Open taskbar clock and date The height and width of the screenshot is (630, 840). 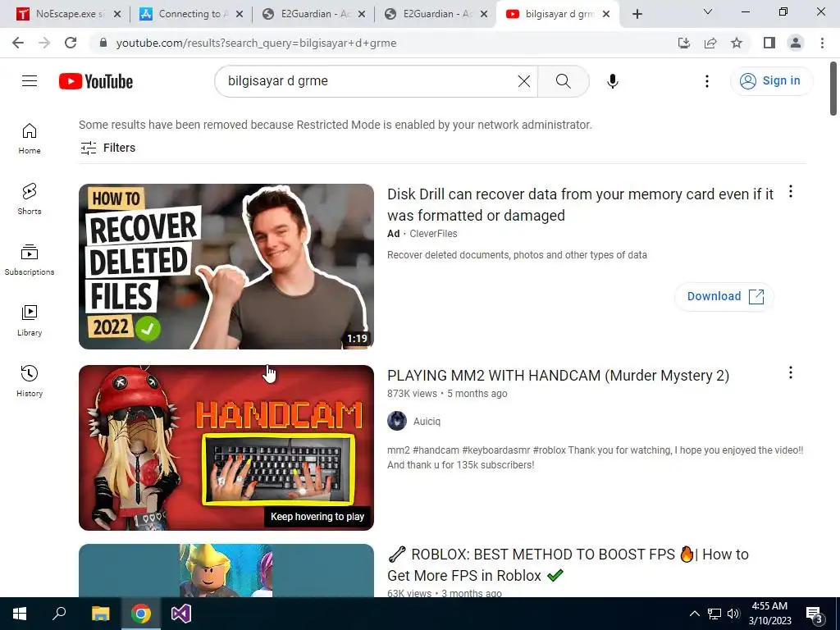coord(769,614)
